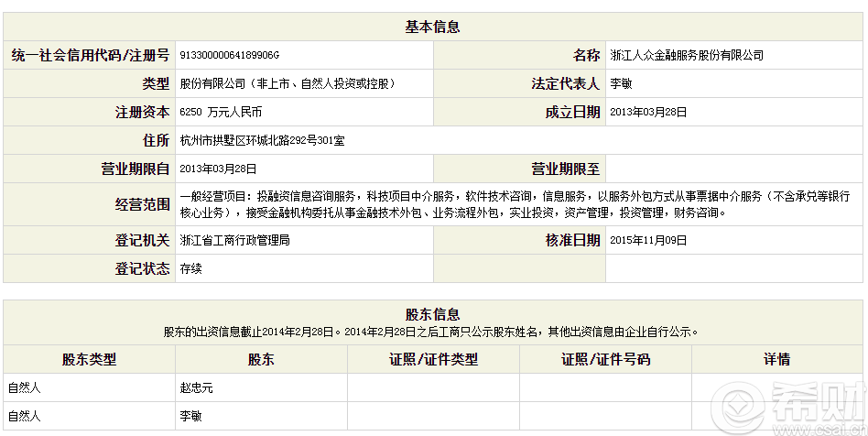Click the 证照/证件号码 column header
The height and width of the screenshot is (436, 868).
(605, 360)
